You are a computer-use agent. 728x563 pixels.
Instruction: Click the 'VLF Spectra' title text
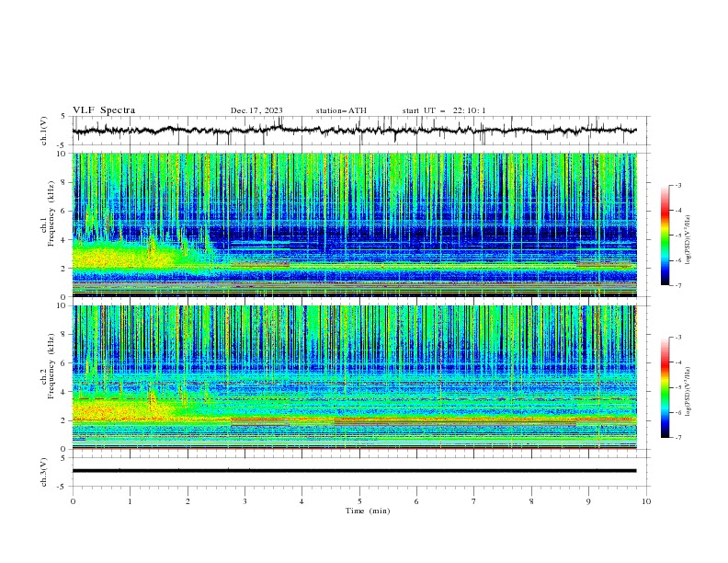[104, 110]
